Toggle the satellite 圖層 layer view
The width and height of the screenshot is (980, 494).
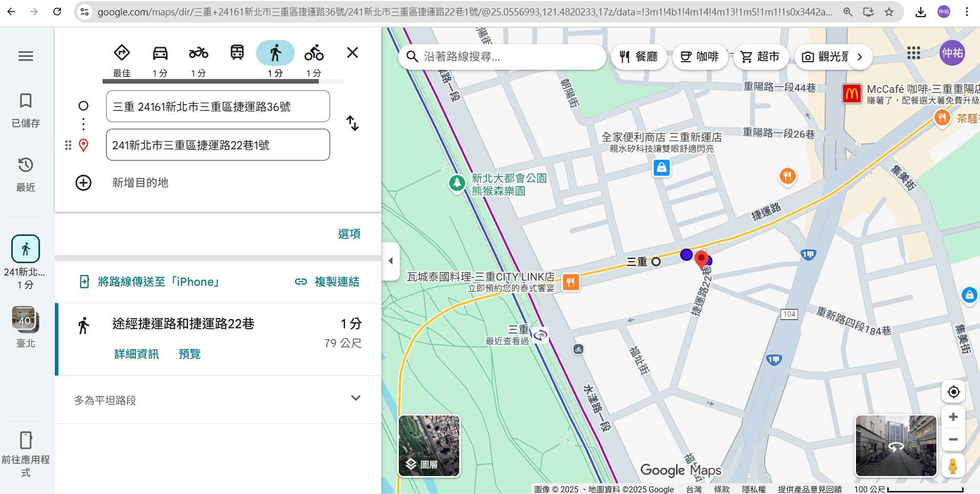pyautogui.click(x=429, y=446)
